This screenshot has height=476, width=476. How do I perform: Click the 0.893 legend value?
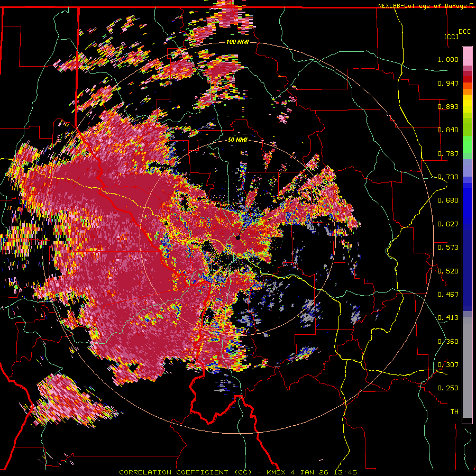[448, 106]
